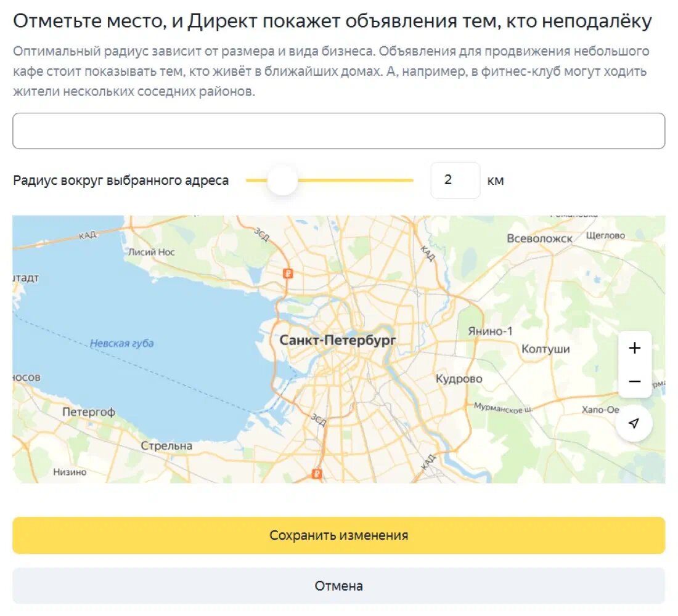Click the upper toll road marker on ЗСД

(x=288, y=274)
